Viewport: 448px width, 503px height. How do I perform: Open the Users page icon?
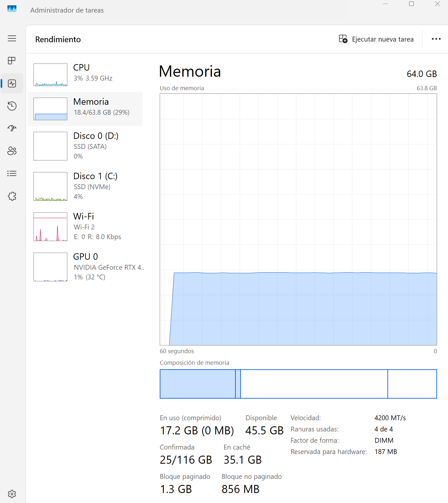12,151
